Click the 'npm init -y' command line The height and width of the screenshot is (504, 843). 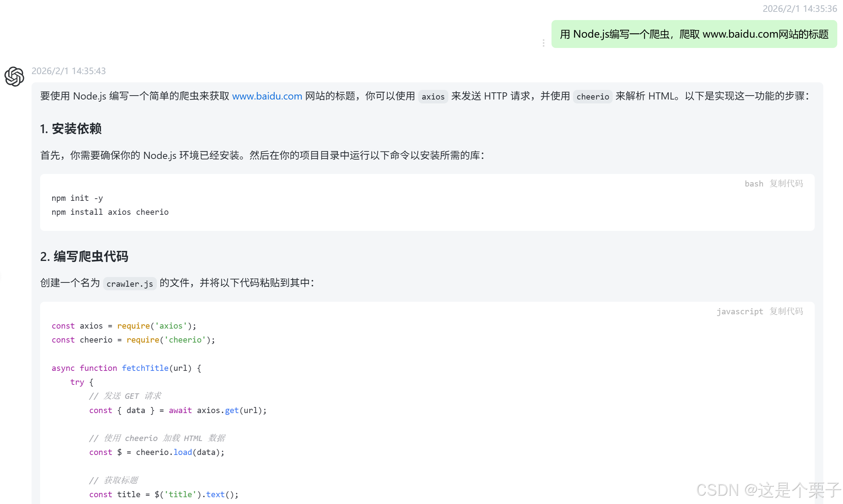pos(77,198)
